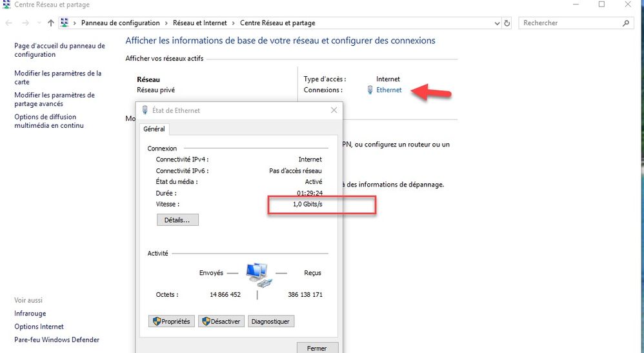Open Ethernet Propriétés
The width and height of the screenshot is (644, 353).
coord(171,321)
